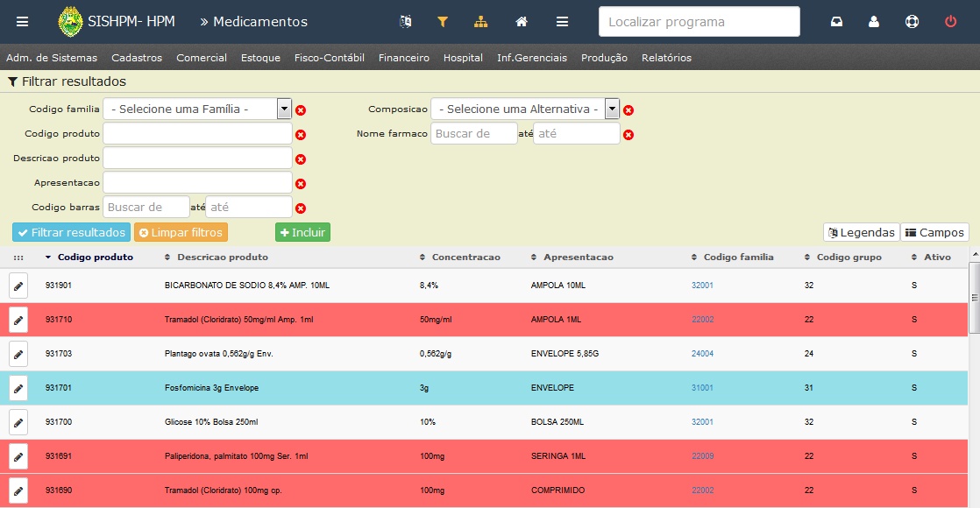This screenshot has height=508, width=980.
Task: Click the orange filter funnel icon
Action: pos(443,22)
